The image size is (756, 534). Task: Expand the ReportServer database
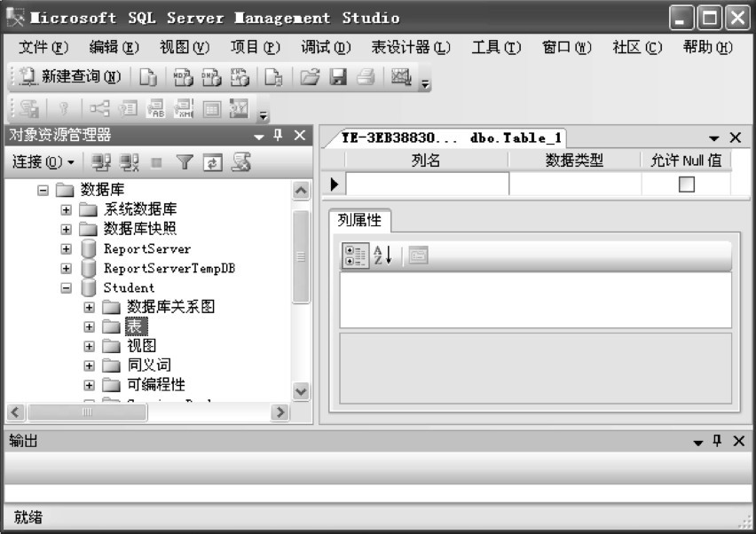coord(66,248)
